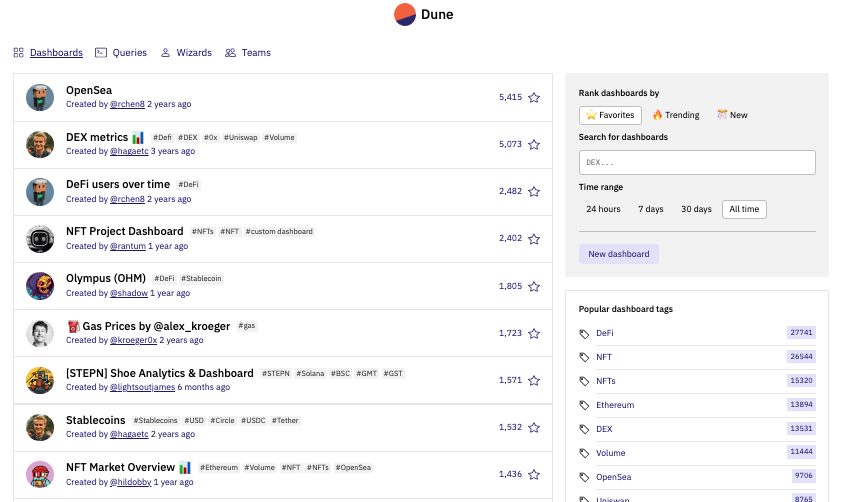846x502 pixels.
Task: Open @shadow creator profile link
Action: [x=129, y=293]
